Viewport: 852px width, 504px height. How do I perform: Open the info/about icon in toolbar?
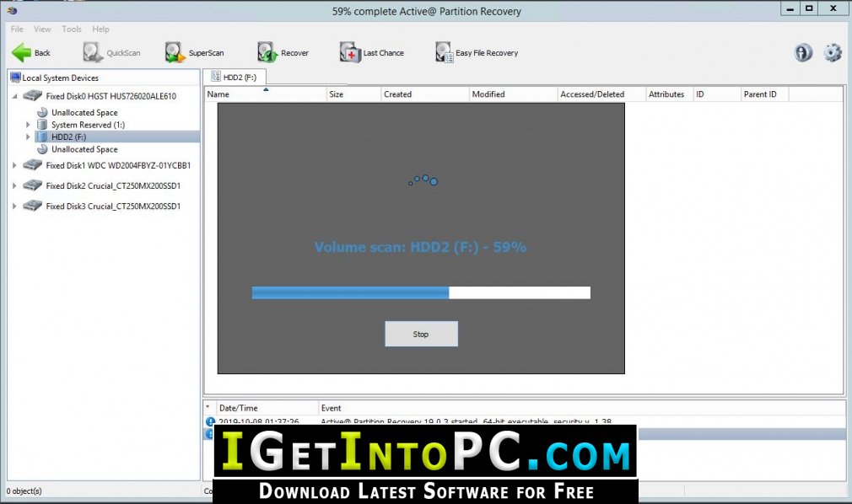(803, 53)
